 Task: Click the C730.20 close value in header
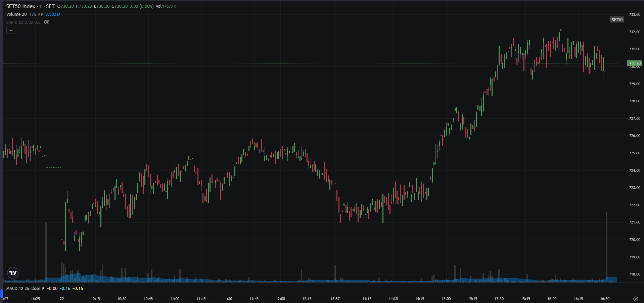coord(120,6)
